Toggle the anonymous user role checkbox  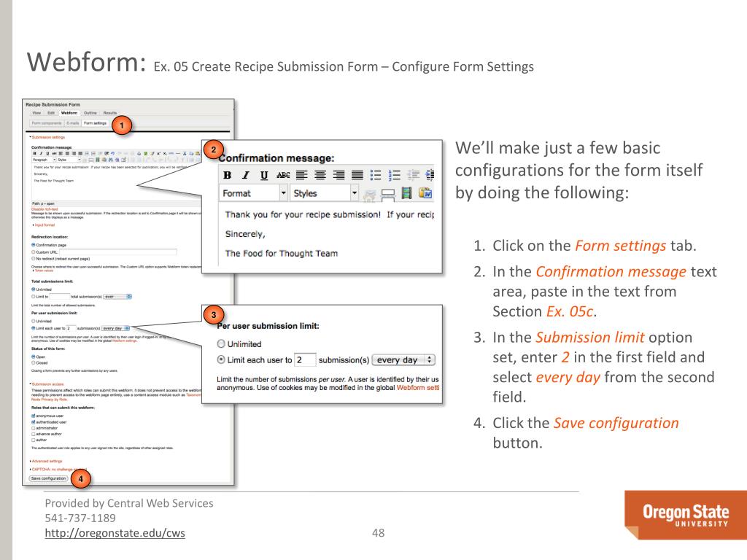[34, 416]
